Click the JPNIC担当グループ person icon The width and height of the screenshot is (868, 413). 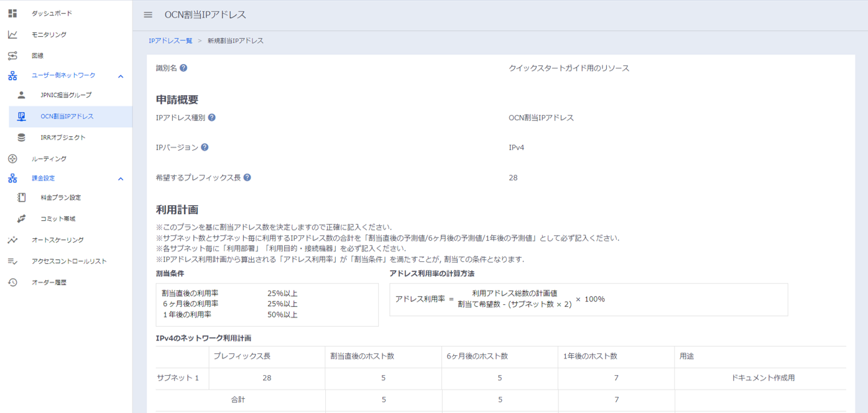tap(21, 95)
